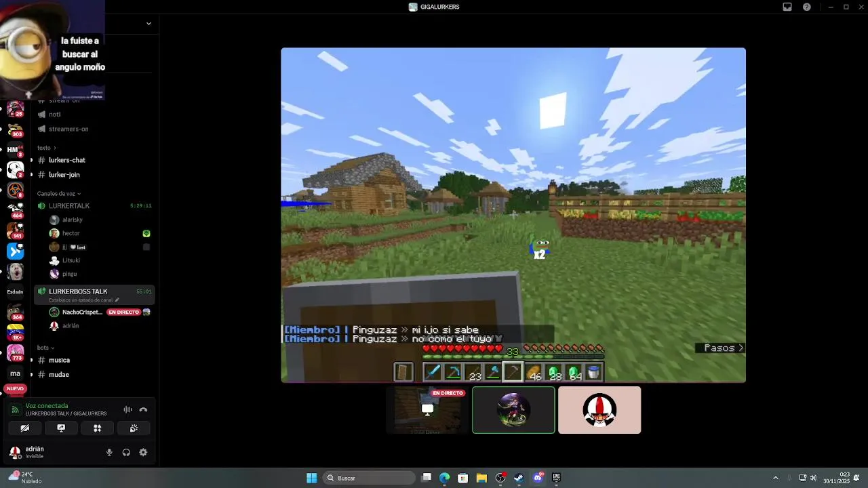
Task: Open the soundboard in voice panel
Action: [x=134, y=428]
